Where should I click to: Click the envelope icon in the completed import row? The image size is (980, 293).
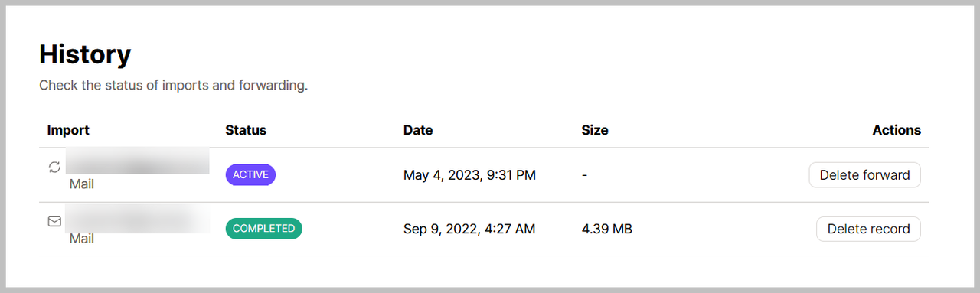(54, 221)
